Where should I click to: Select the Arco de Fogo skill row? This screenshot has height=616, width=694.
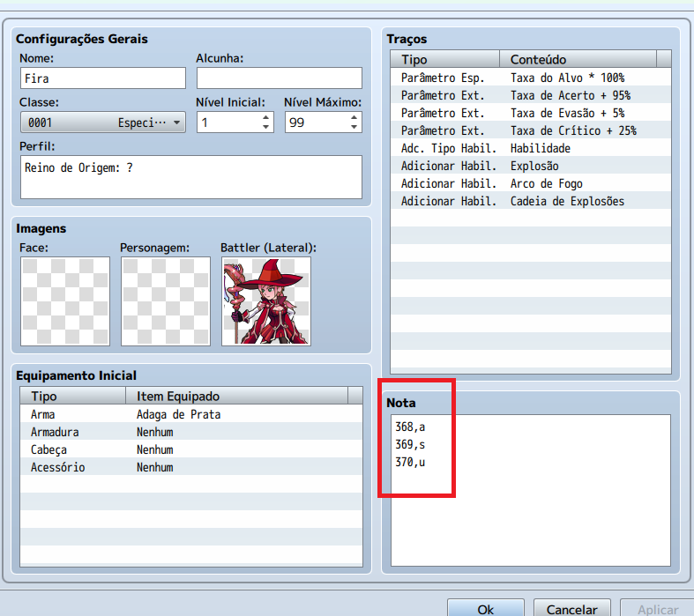coord(531,183)
